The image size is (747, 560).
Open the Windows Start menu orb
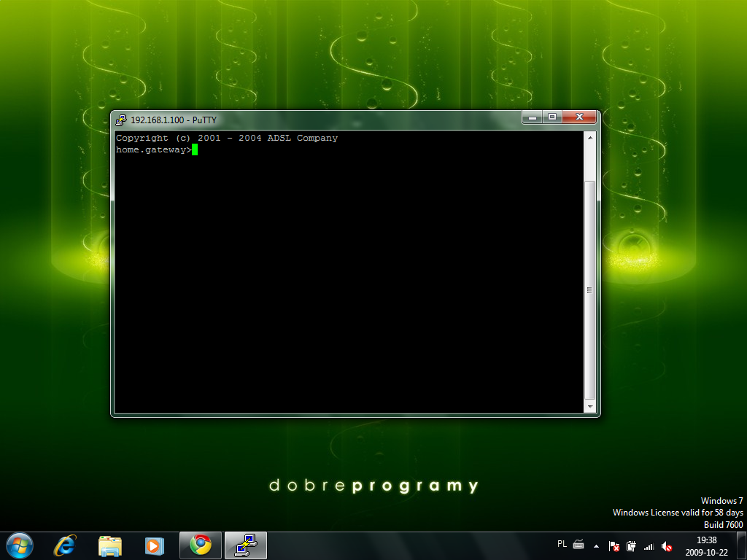coord(20,545)
